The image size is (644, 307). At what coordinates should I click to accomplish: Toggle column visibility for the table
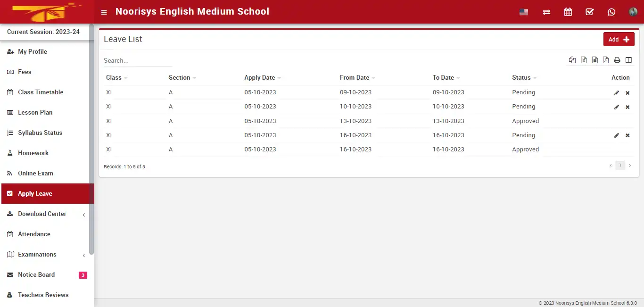click(x=628, y=60)
